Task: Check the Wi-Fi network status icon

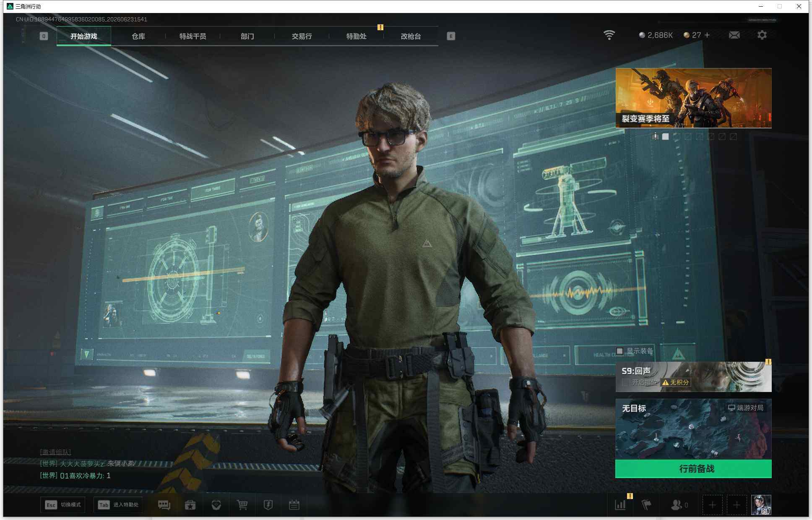Action: coord(609,35)
